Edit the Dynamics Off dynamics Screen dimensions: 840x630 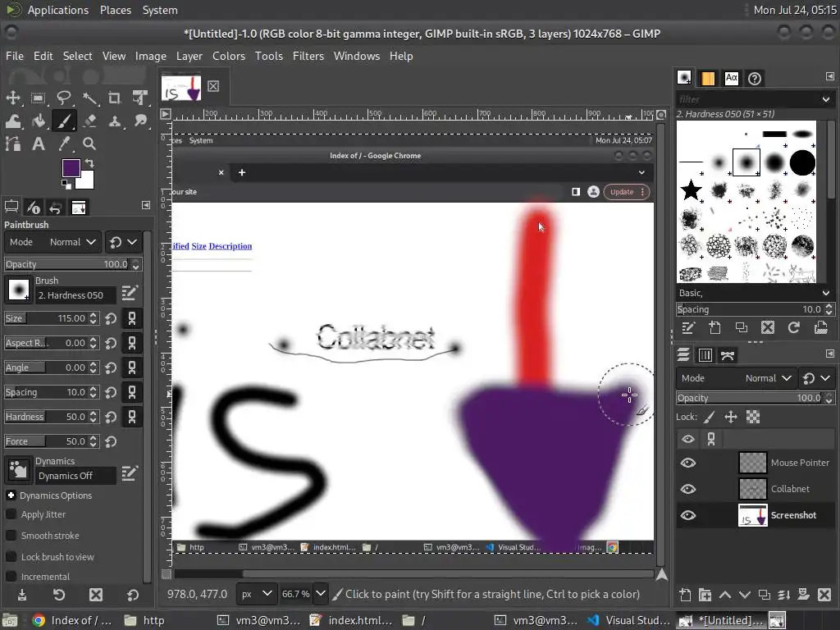tap(130, 473)
